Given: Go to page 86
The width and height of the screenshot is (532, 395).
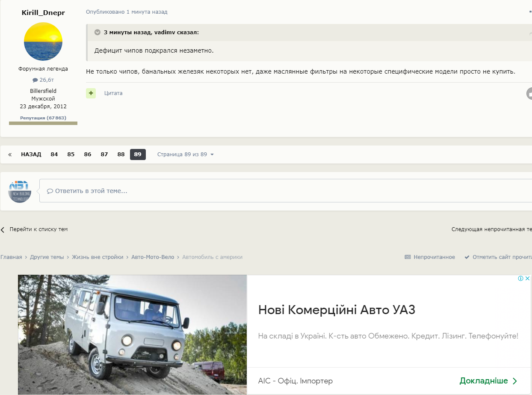Looking at the screenshot, I should click(88, 154).
